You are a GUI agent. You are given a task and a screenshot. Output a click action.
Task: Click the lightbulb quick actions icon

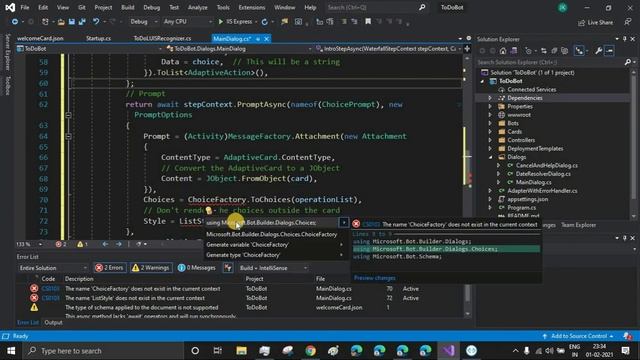point(209,210)
